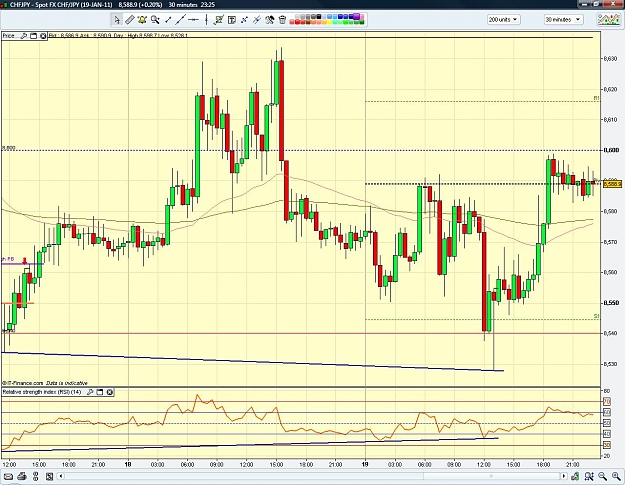Click the horizontal scrollbar thumb
625x485 pixels.
click(x=491, y=476)
